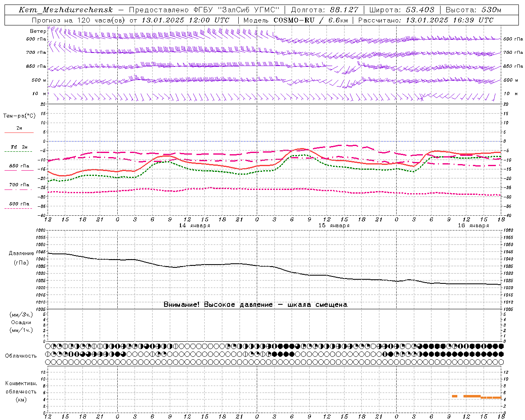Click the 2м temperature legend label
This screenshot has height=420, width=525.
click(x=19, y=128)
